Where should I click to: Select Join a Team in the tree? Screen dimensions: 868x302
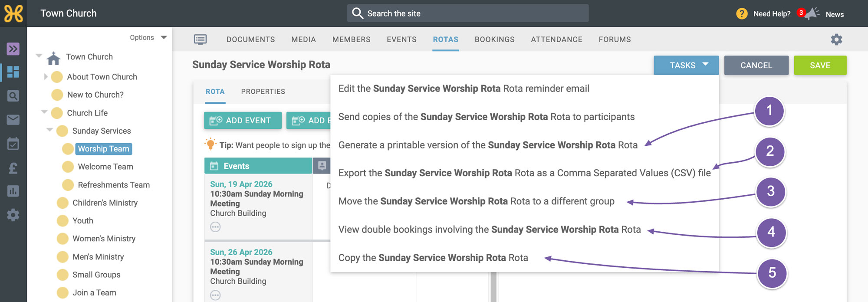pyautogui.click(x=94, y=292)
